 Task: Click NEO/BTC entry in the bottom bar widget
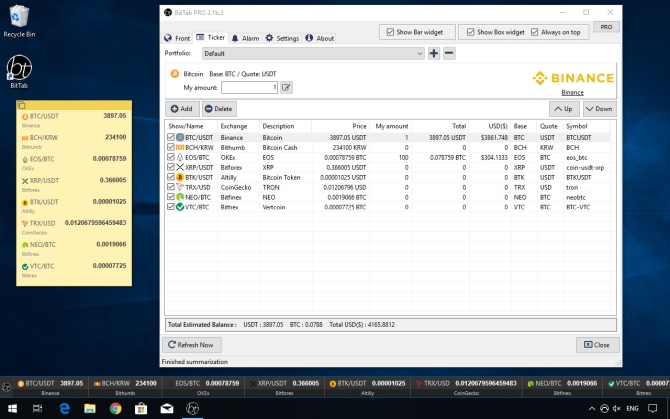[562, 387]
